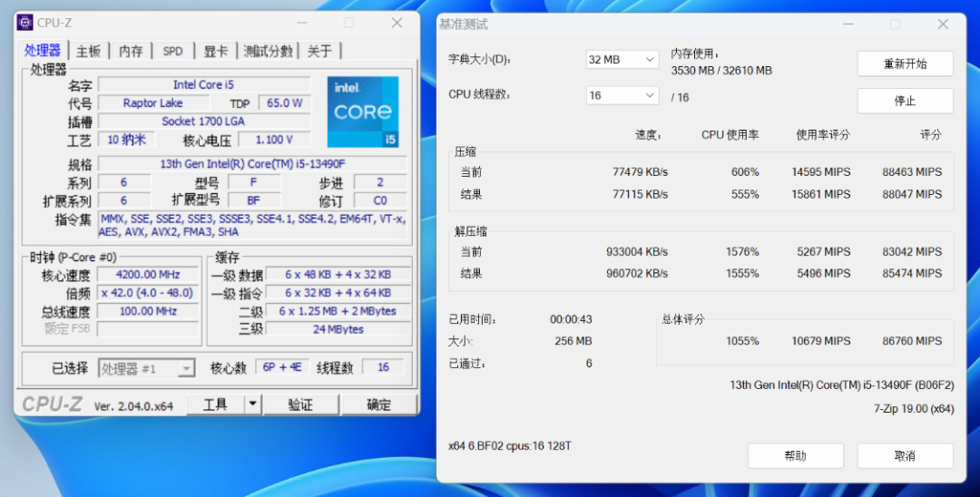Click the 已用时间 value 00:00:43

571,319
